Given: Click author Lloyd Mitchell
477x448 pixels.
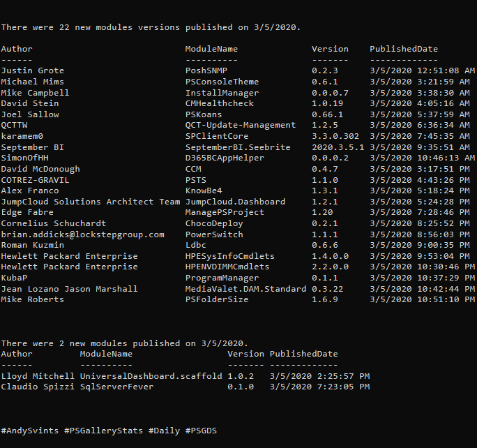Looking at the screenshot, I should pyautogui.click(x=38, y=376).
